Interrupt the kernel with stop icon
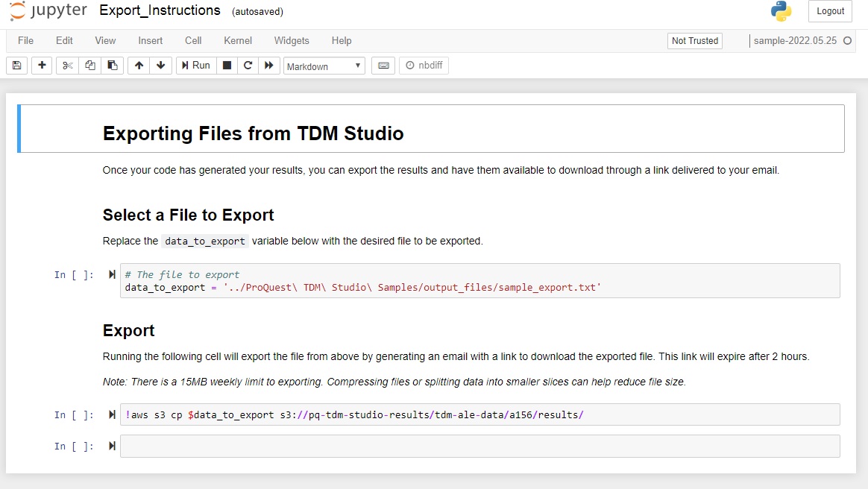 pyautogui.click(x=227, y=66)
